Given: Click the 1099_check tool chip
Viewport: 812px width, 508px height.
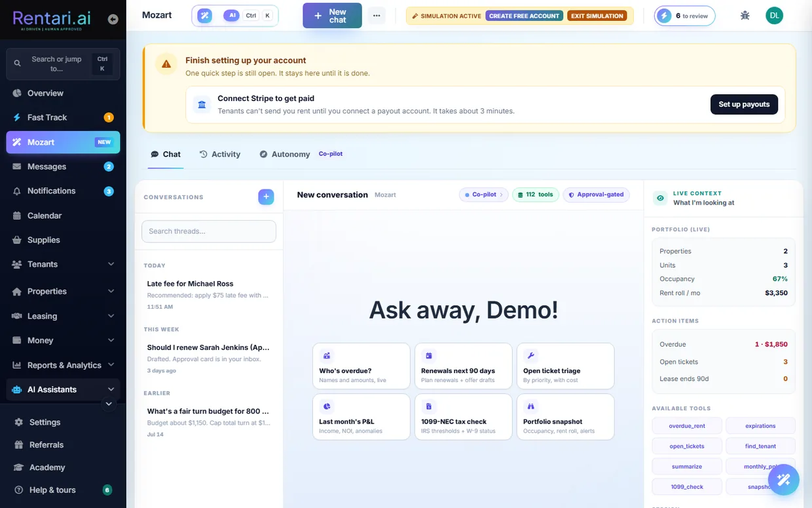Looking at the screenshot, I should click(x=687, y=487).
